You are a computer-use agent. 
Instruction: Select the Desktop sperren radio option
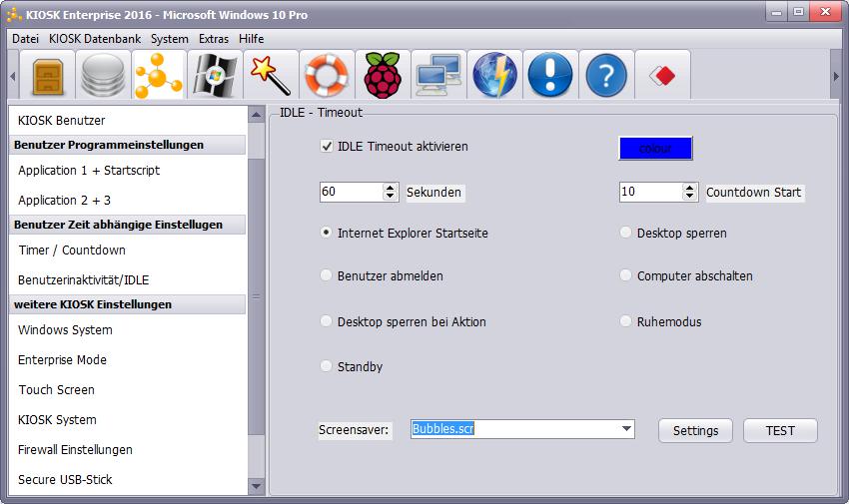(625, 233)
